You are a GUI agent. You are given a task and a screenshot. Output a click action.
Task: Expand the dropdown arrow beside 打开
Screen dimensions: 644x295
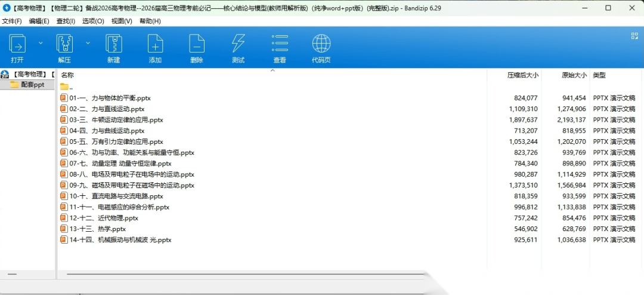(41, 43)
